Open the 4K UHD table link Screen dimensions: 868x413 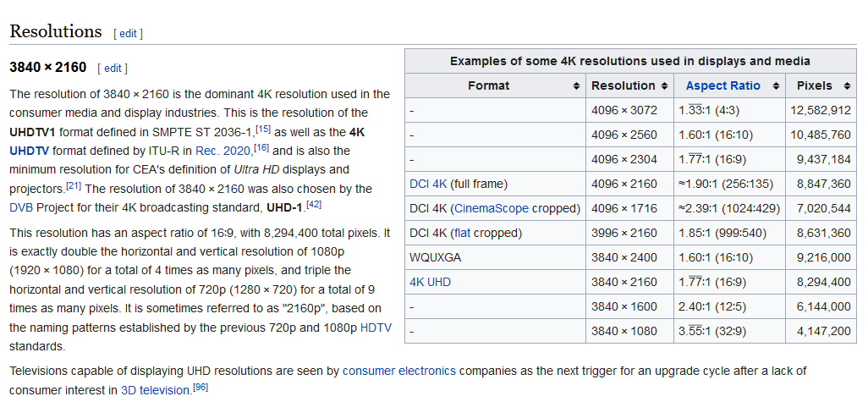tap(430, 282)
